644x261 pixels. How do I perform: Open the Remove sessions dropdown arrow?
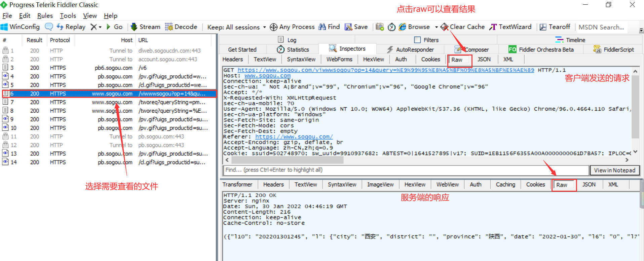click(100, 27)
